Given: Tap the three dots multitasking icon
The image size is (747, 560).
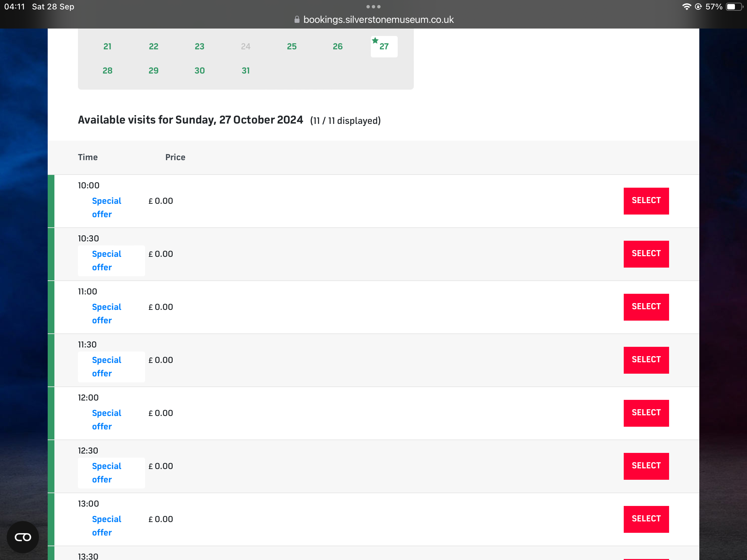Looking at the screenshot, I should pos(373,7).
